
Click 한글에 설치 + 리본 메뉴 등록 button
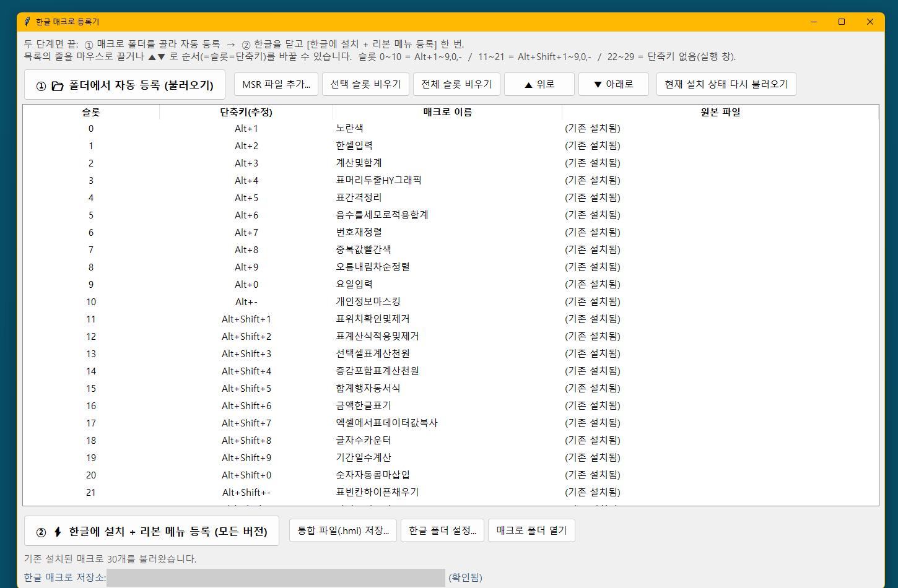point(152,531)
